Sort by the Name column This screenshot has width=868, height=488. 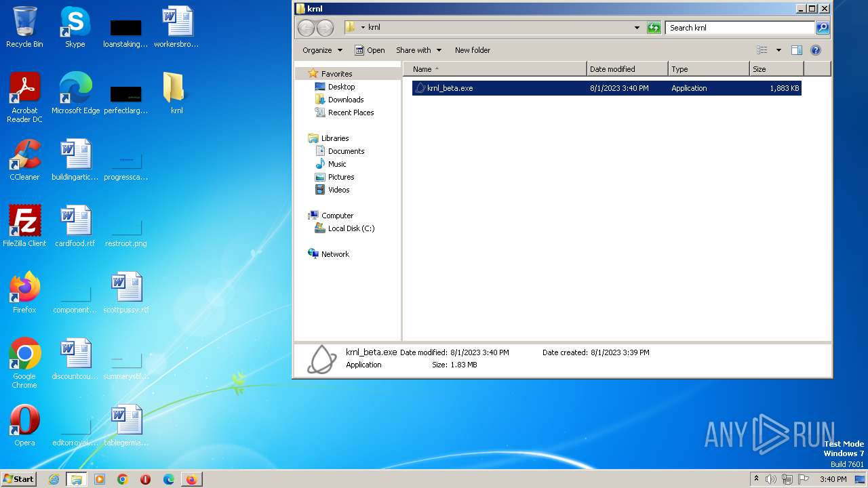coord(495,69)
